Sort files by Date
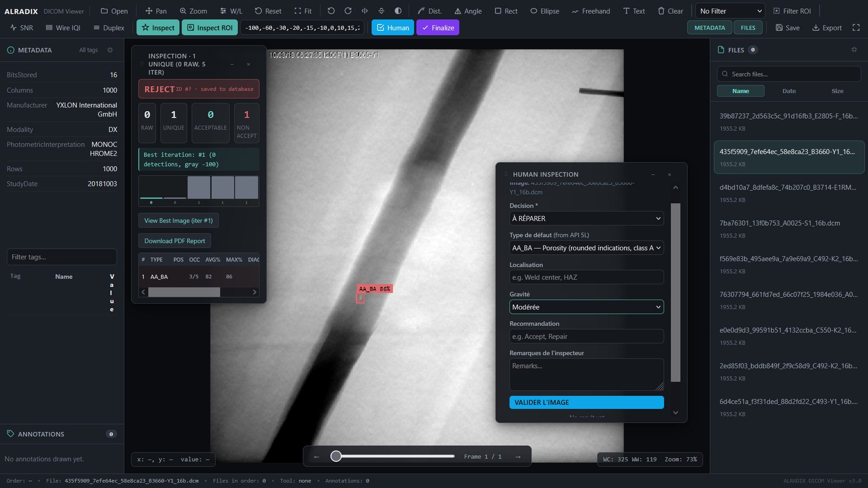The width and height of the screenshot is (868, 488). click(x=789, y=91)
